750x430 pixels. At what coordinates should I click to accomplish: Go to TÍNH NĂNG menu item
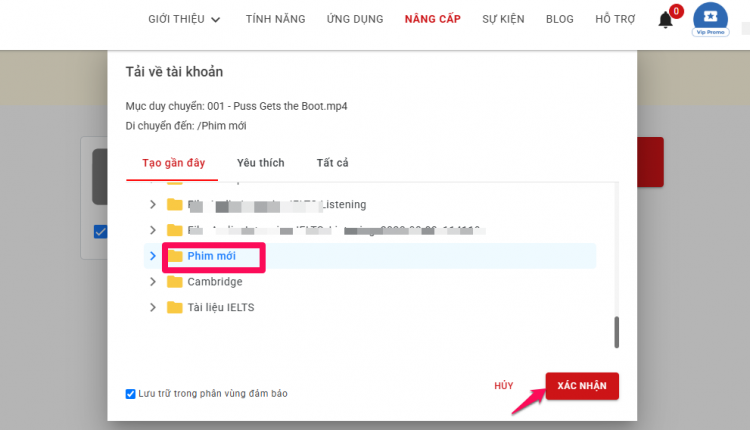pos(276,19)
